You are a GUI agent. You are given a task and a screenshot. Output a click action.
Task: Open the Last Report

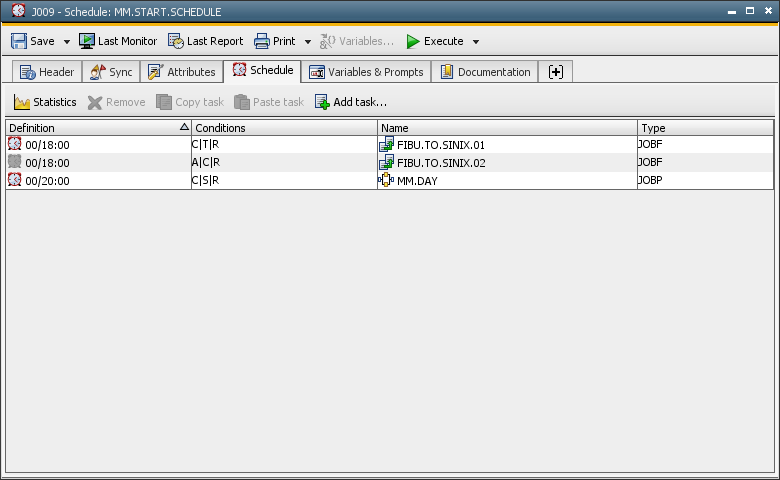click(205, 41)
